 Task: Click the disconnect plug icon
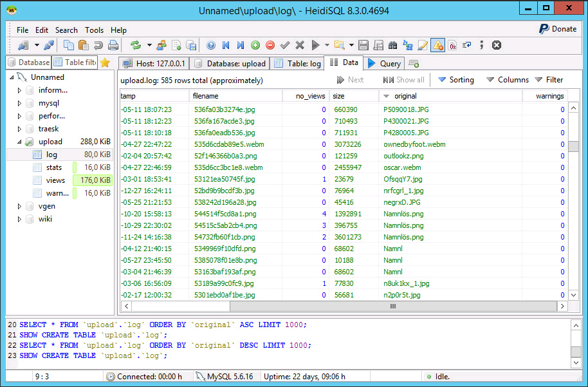pos(49,46)
